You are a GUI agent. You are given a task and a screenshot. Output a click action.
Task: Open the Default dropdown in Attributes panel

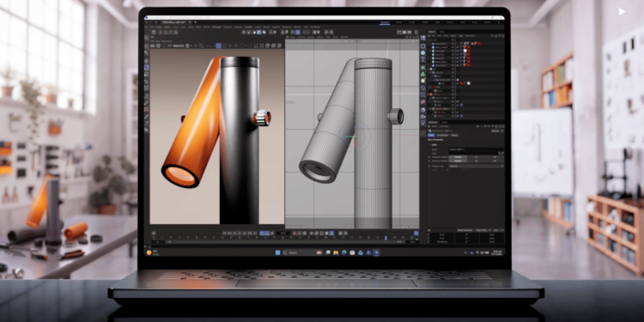497,131
